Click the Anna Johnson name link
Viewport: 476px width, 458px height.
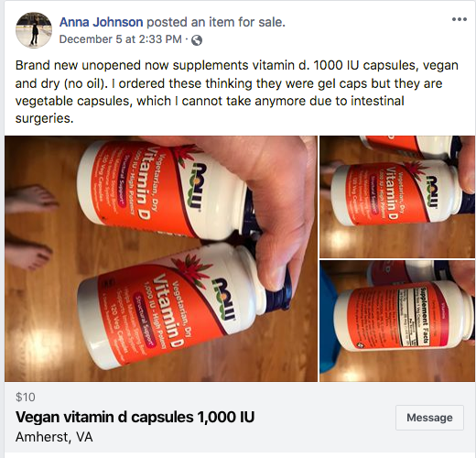pos(101,22)
